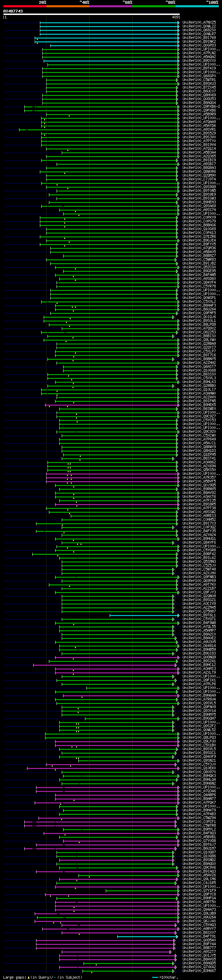Select the UniRef100_Q9FNB3 label

coord(199,577)
